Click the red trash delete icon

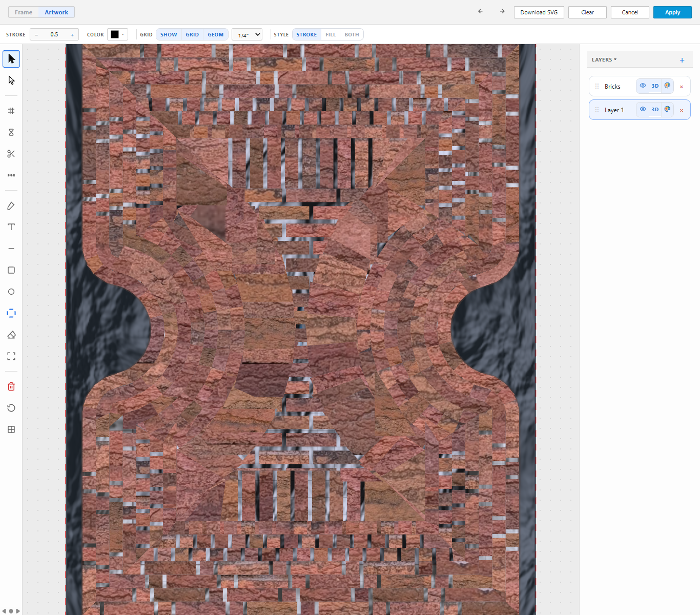11,386
